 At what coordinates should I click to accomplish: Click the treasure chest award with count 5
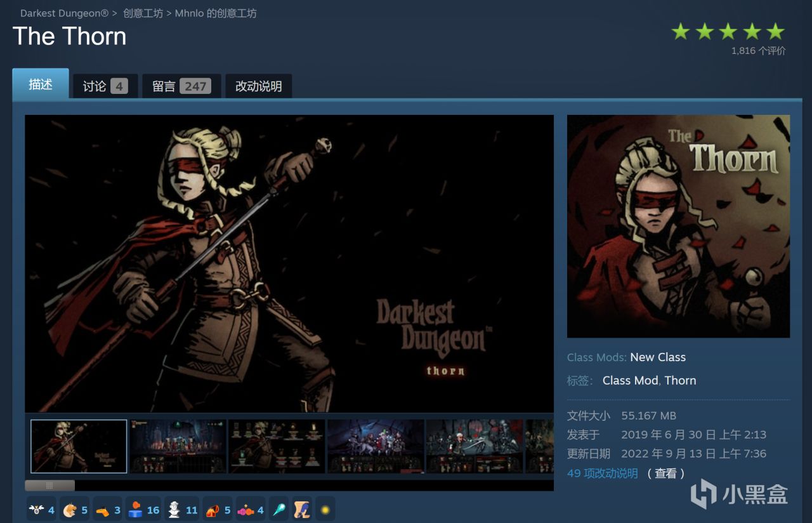[x=218, y=510]
